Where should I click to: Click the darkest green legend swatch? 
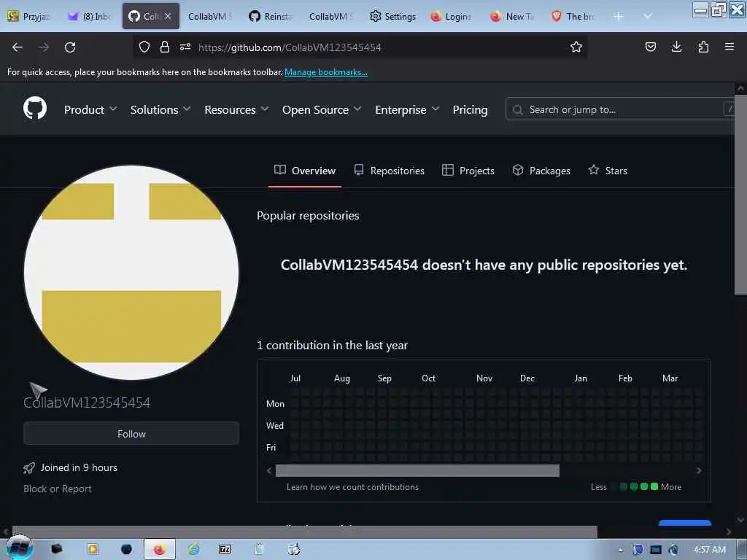tap(623, 486)
